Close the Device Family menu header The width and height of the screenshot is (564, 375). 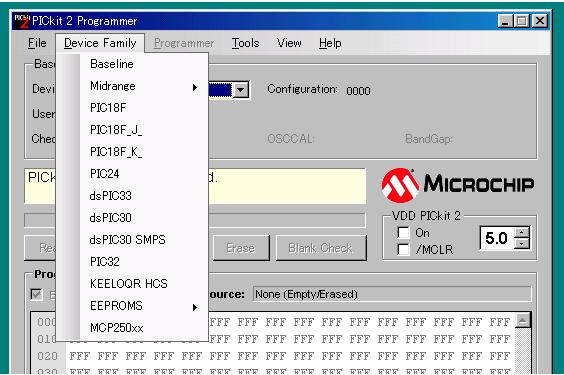tap(100, 43)
